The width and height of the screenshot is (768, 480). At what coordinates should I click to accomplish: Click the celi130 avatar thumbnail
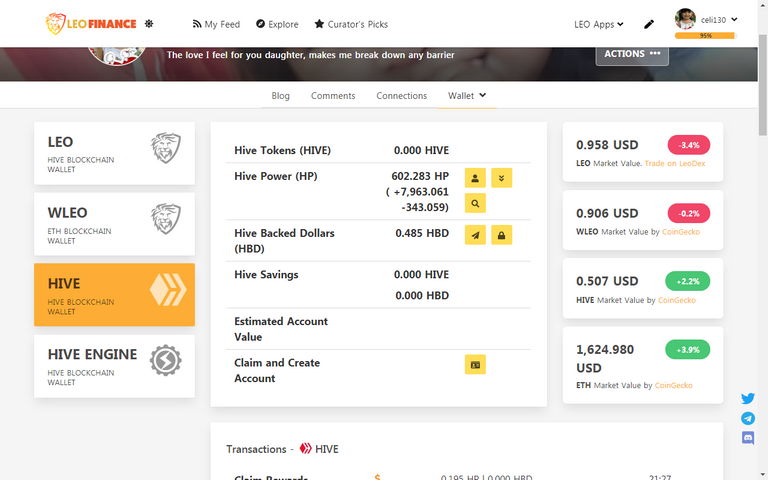point(685,19)
